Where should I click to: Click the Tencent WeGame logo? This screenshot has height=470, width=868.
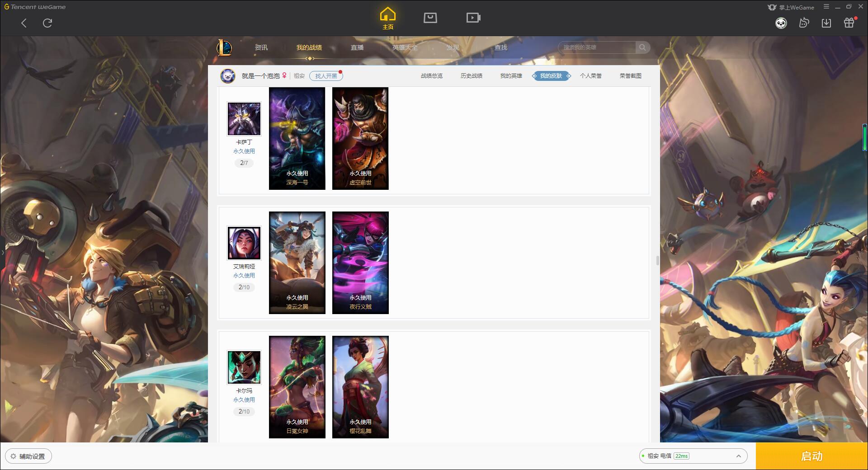pyautogui.click(x=35, y=7)
